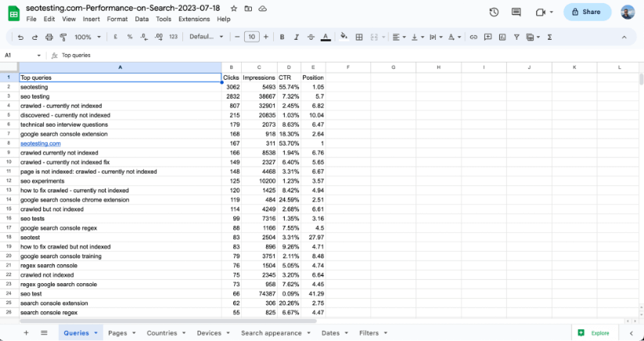Toggle bold formatting
The image size is (644, 341).
[282, 37]
